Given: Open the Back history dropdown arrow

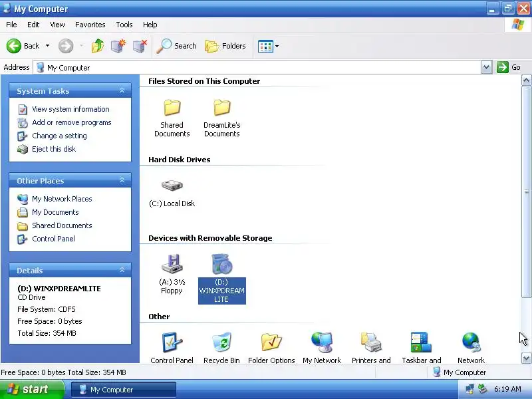Looking at the screenshot, I should coord(47,46).
